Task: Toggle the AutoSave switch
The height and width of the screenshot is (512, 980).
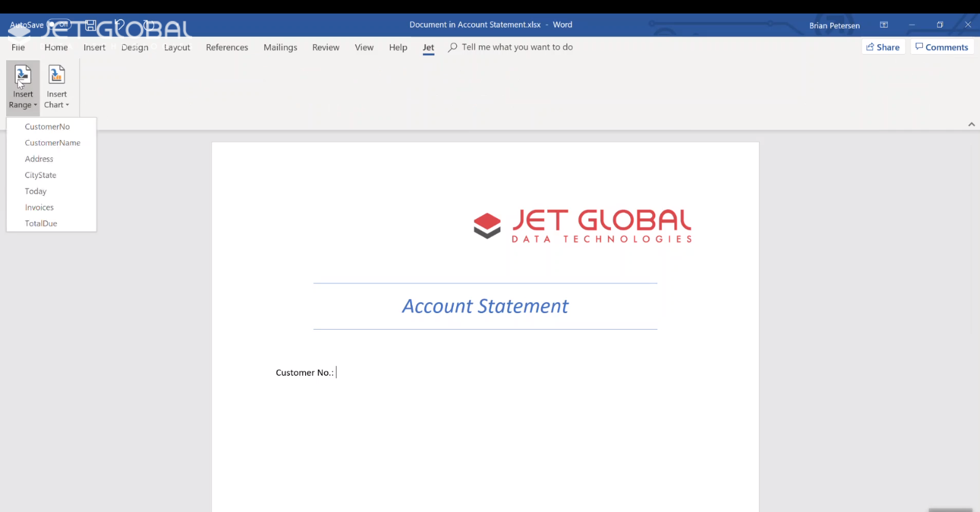Action: coord(59,25)
